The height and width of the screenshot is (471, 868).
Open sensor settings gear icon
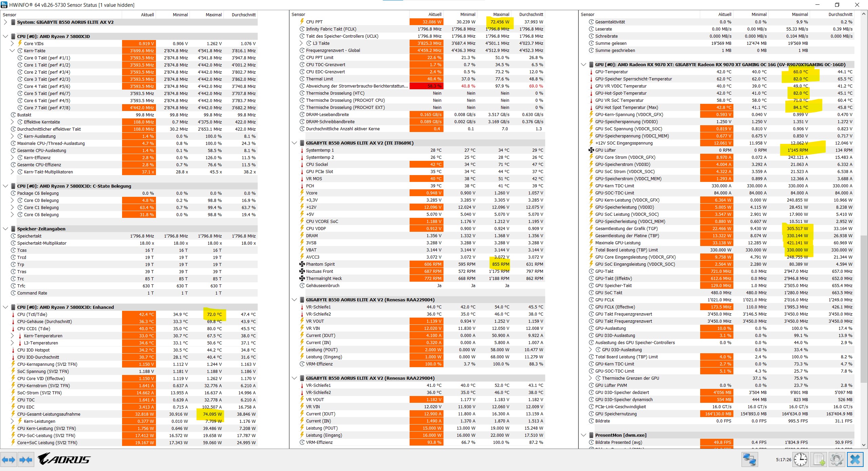tap(836, 460)
